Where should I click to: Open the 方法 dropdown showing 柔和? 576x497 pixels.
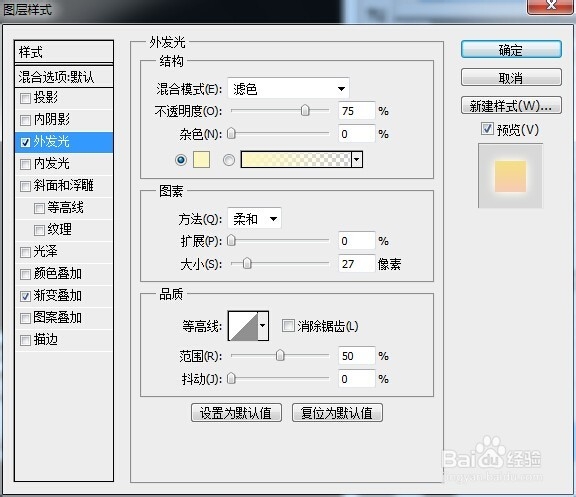coord(254,219)
